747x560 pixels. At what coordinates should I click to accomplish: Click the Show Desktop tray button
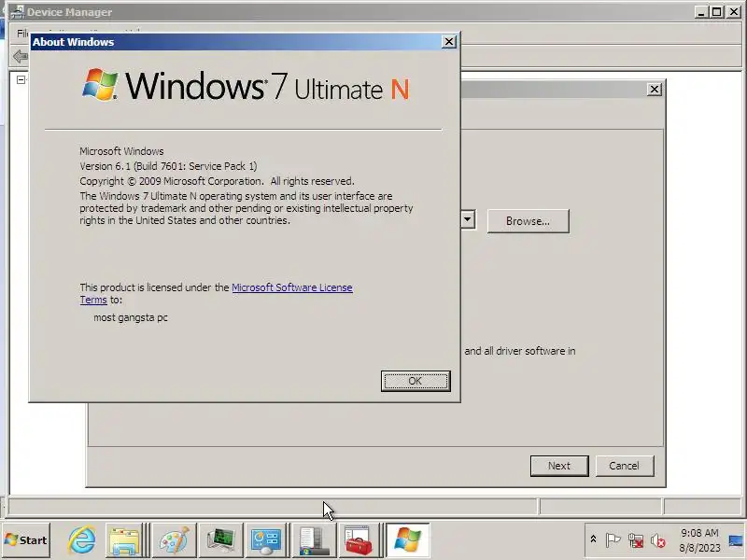point(736,540)
